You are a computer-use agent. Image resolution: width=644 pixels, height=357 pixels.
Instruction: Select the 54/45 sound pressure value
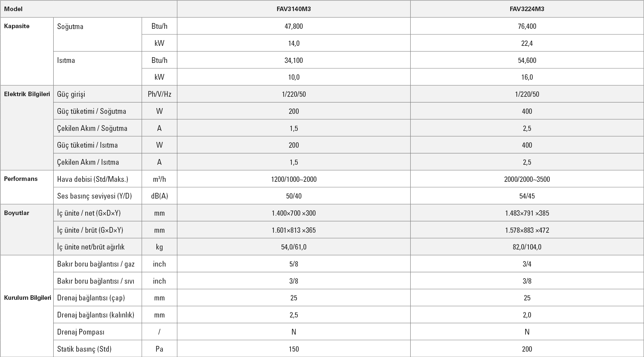point(527,196)
